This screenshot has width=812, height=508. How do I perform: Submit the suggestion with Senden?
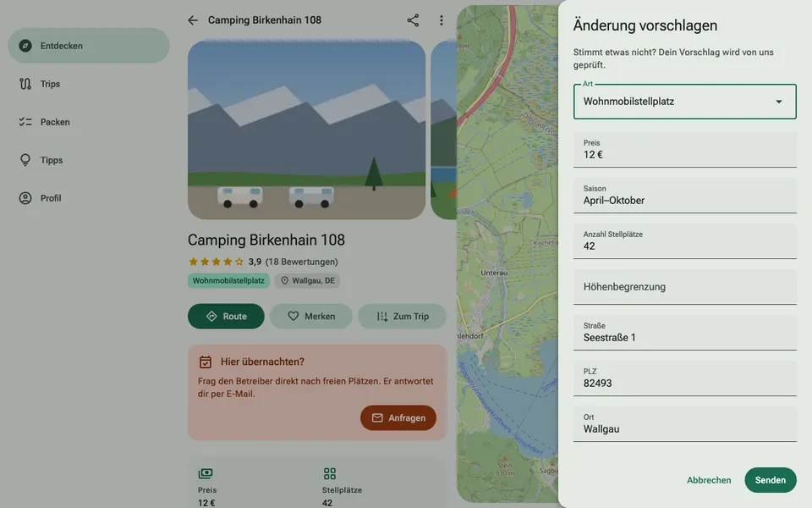(770, 480)
